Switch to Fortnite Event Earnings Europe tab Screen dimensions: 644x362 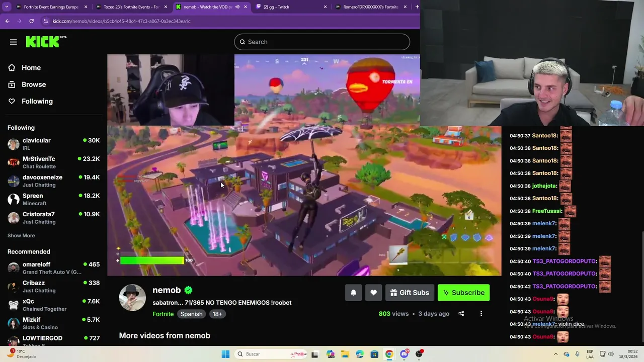[x=51, y=7]
